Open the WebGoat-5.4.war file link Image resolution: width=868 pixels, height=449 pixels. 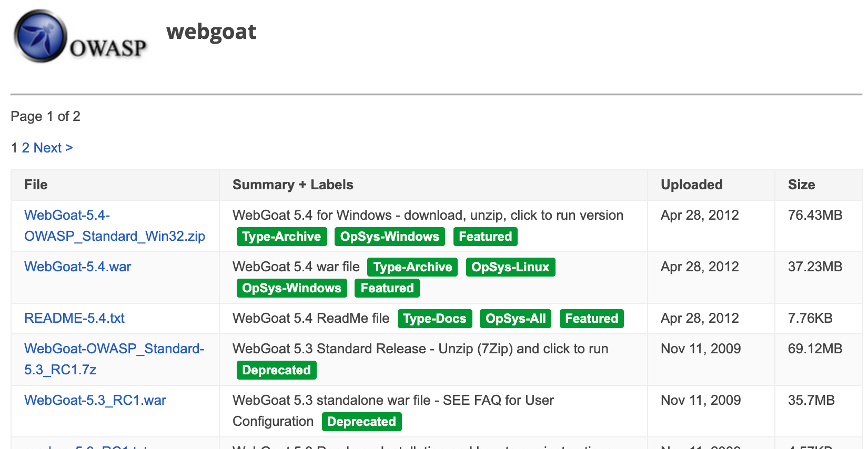(x=77, y=267)
